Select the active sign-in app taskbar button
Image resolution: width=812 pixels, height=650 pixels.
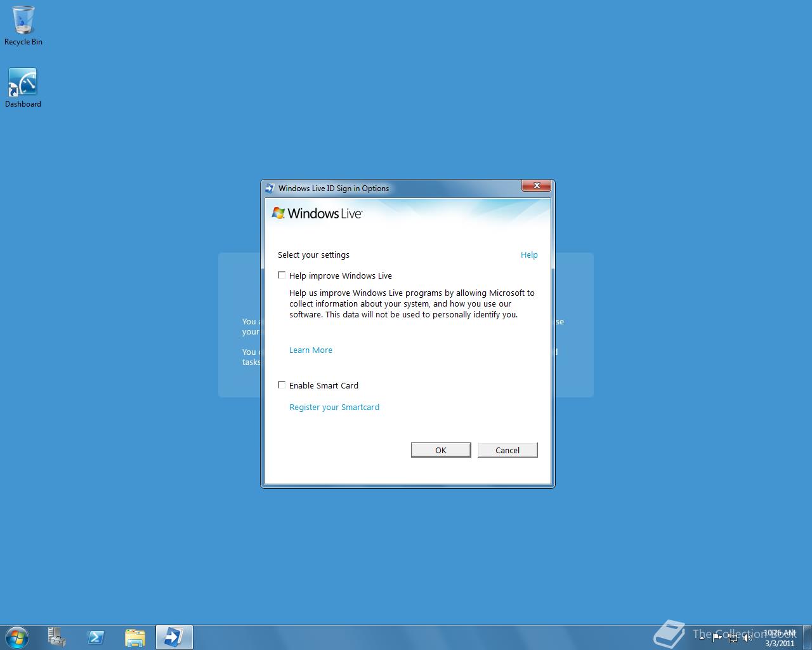(x=174, y=637)
